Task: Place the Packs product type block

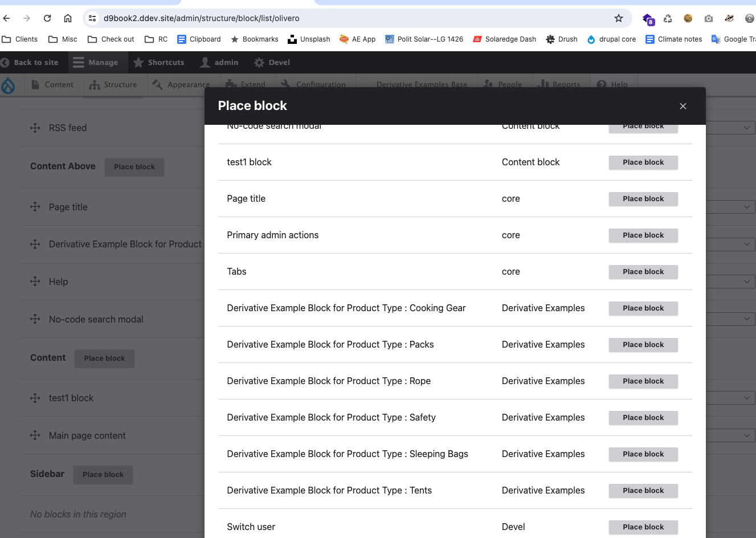Action: pyautogui.click(x=643, y=345)
